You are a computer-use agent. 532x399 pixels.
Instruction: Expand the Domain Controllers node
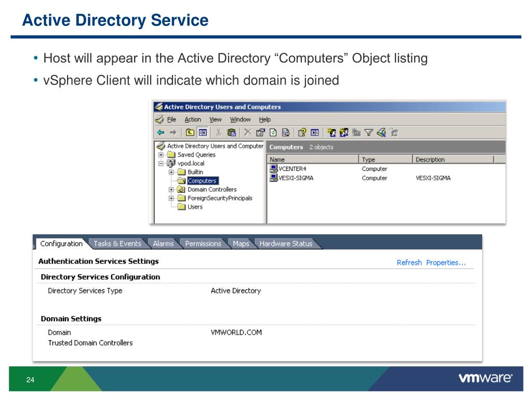click(x=171, y=189)
